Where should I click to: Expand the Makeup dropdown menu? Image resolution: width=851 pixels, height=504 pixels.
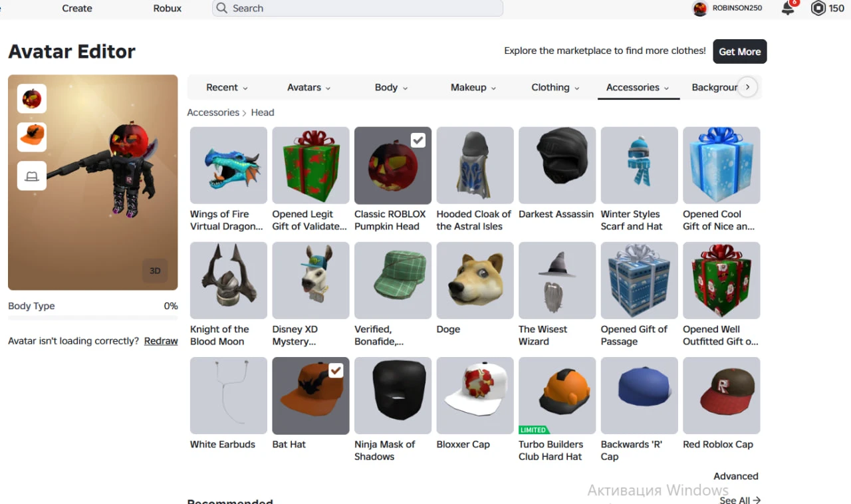473,87
